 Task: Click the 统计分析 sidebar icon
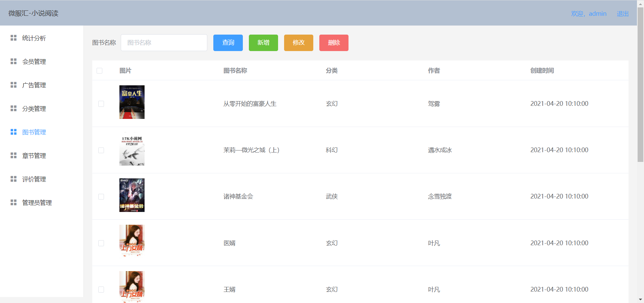[x=13, y=38]
